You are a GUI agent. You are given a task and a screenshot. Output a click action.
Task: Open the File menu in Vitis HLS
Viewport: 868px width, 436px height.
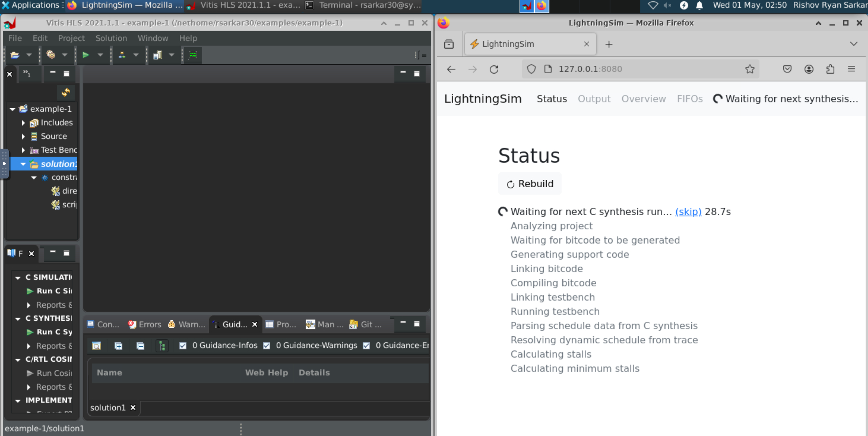pos(15,38)
